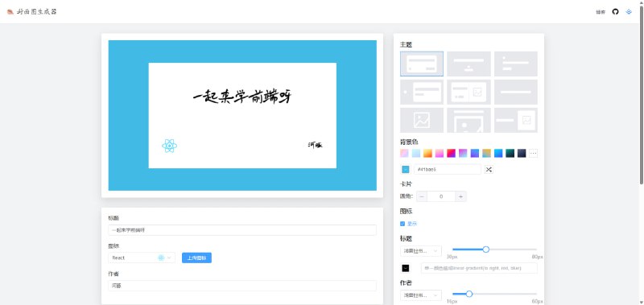Apply the violet-purple gradient background
Image resolution: width=644 pixels, height=305 pixels.
click(463, 153)
